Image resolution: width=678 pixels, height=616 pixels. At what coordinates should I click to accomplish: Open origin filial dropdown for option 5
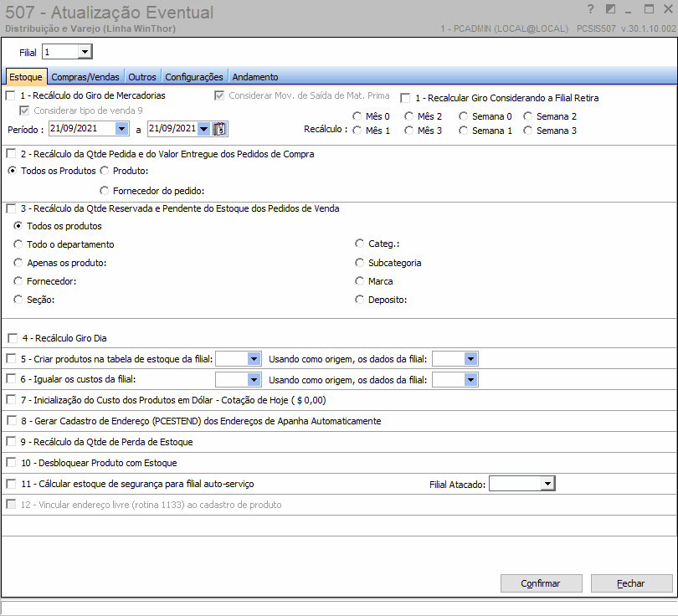click(x=471, y=359)
